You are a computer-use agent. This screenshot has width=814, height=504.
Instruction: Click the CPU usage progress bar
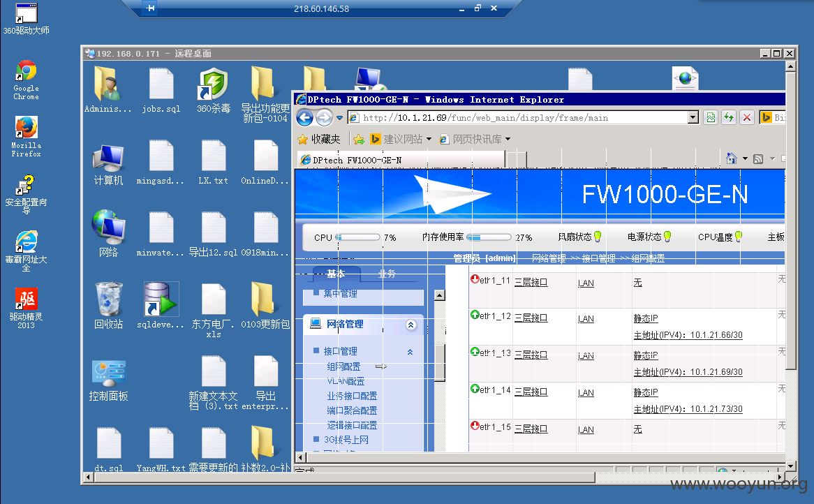(358, 237)
